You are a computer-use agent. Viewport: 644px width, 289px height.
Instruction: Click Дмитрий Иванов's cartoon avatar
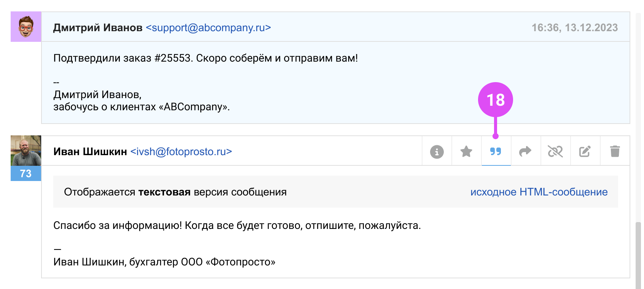[x=26, y=27]
